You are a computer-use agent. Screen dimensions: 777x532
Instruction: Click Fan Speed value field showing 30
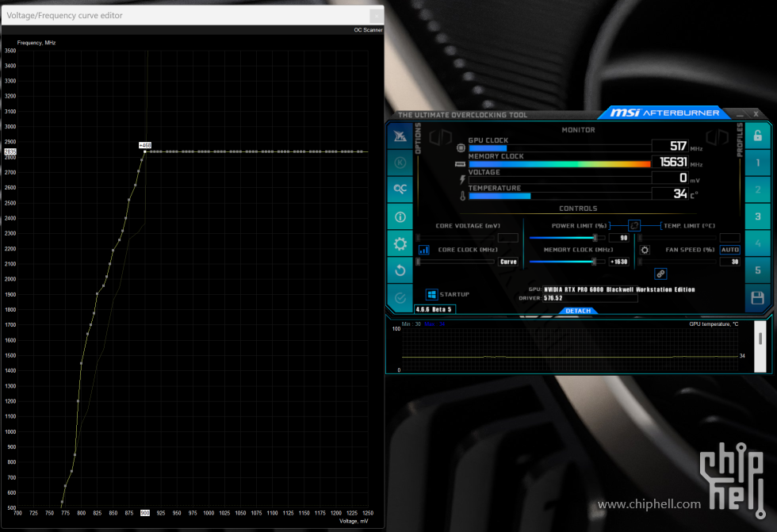point(730,262)
